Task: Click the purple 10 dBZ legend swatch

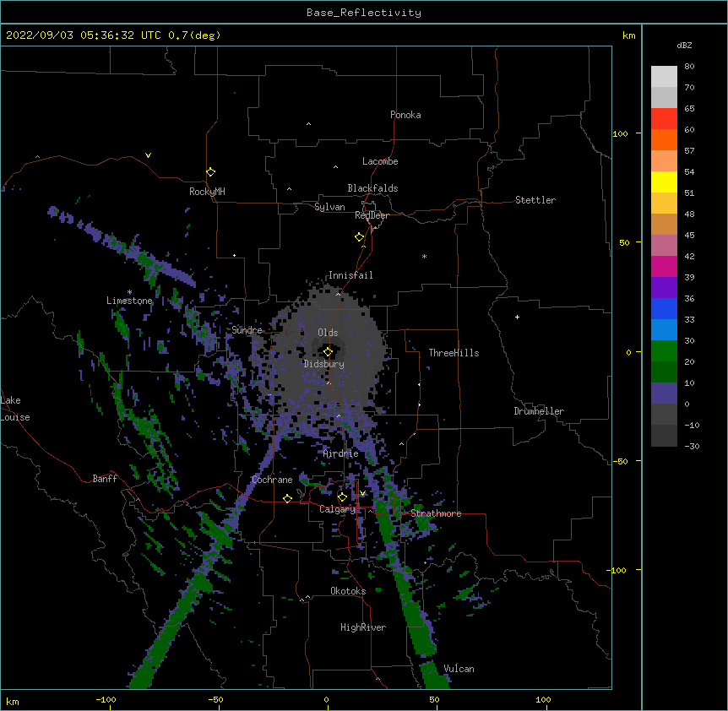Action: (664, 393)
